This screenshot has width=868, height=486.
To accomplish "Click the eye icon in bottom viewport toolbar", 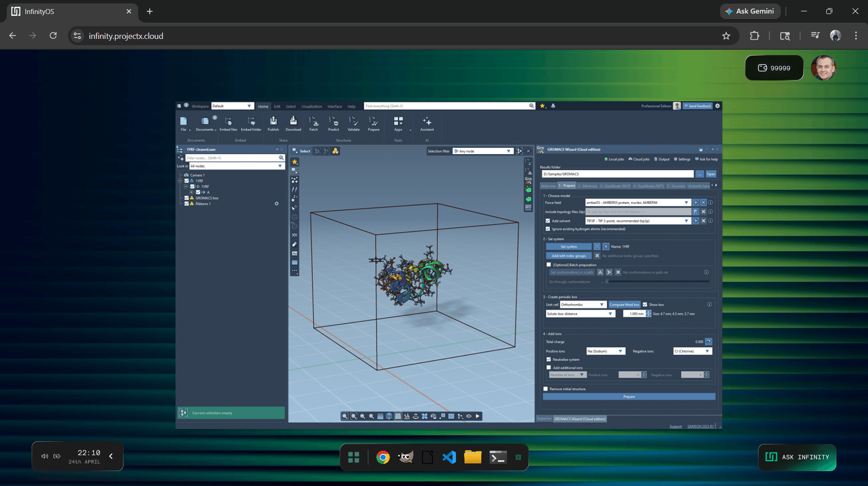I will (x=469, y=416).
